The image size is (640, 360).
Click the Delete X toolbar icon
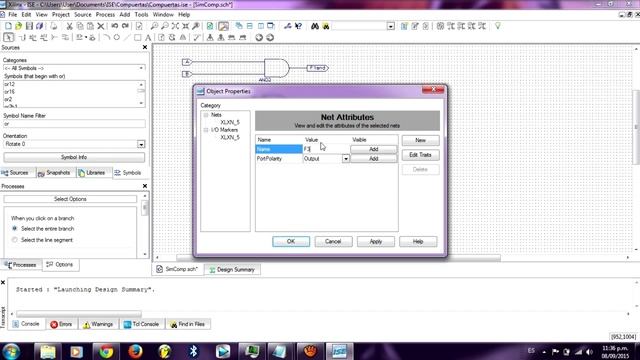(x=101, y=26)
